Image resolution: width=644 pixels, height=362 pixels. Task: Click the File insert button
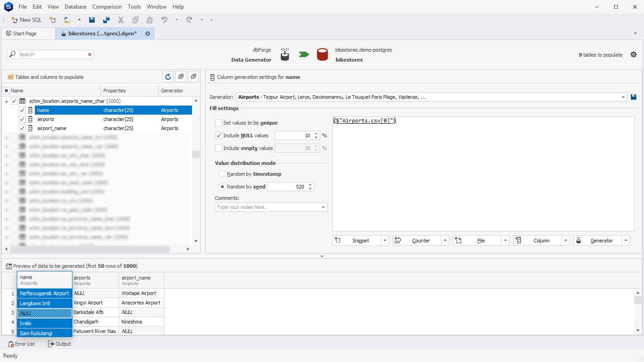point(477,241)
